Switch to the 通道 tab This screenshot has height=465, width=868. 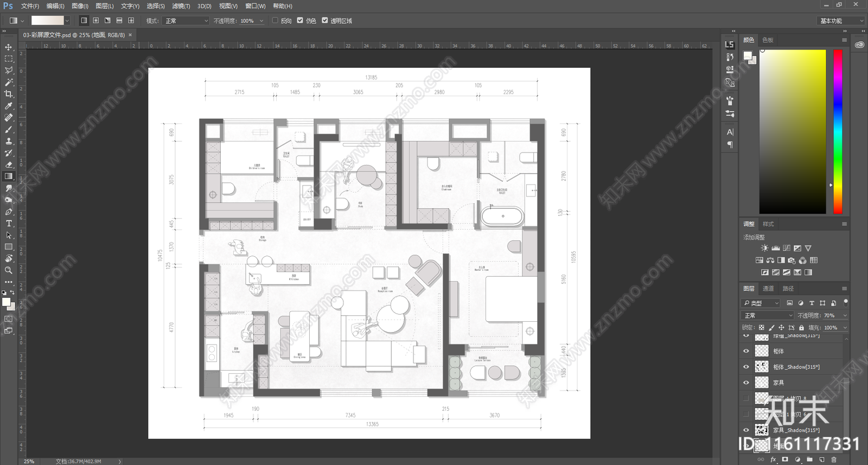click(768, 289)
